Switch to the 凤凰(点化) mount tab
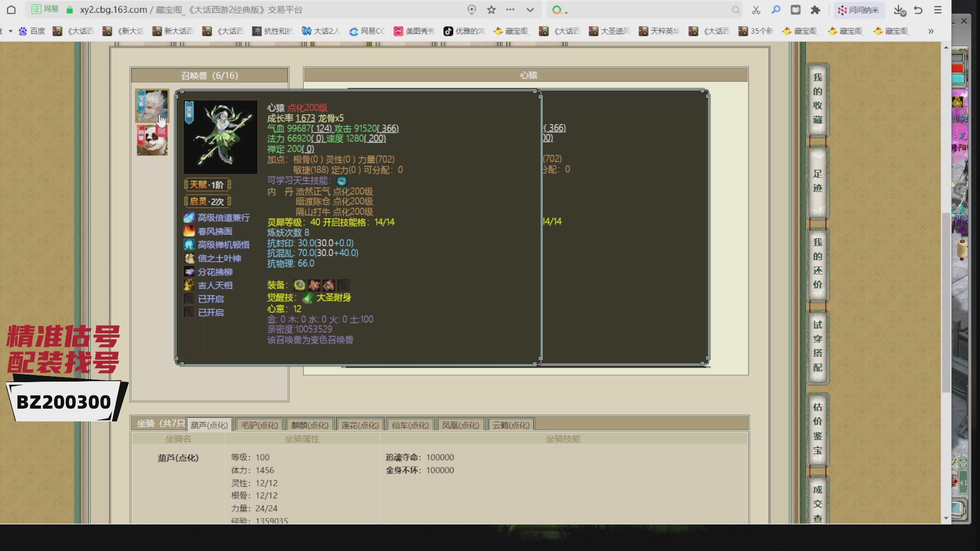The width and height of the screenshot is (980, 551). point(460,425)
